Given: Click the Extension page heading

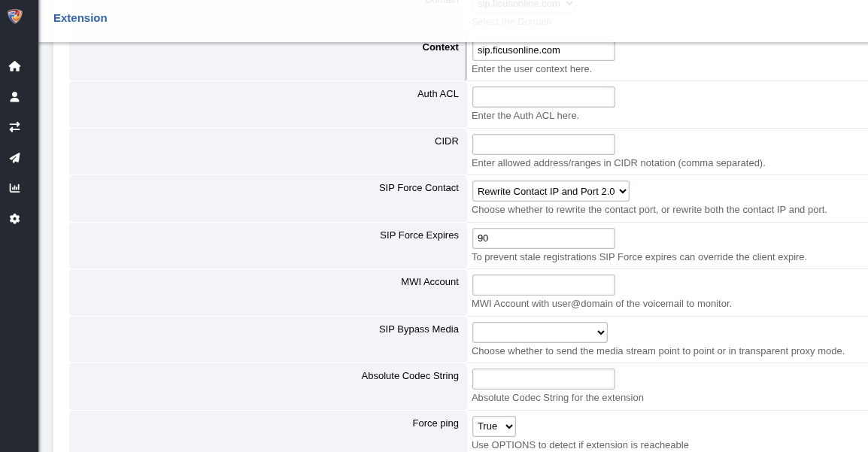Looking at the screenshot, I should [80, 18].
